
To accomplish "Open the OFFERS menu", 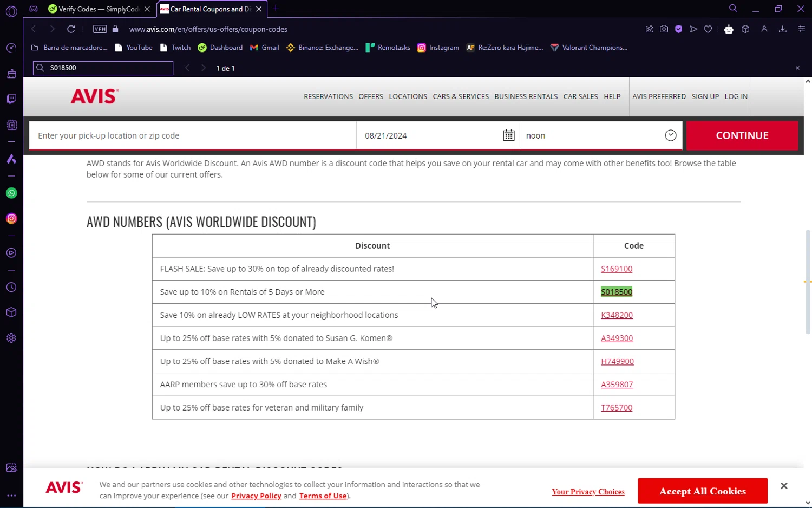I will pyautogui.click(x=371, y=96).
